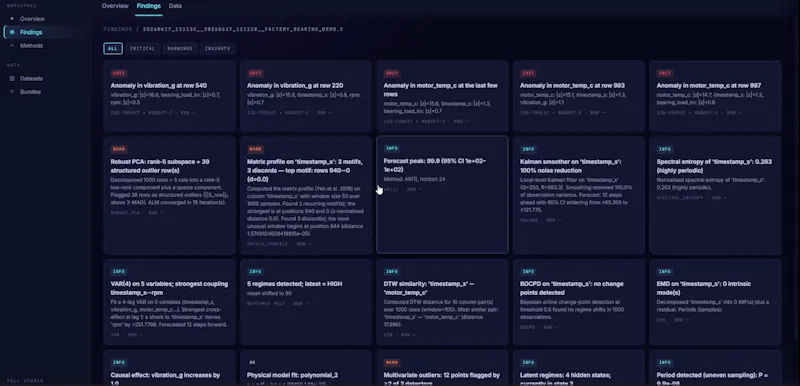
Task: Open the 5 regimes detected card
Action: (306, 302)
